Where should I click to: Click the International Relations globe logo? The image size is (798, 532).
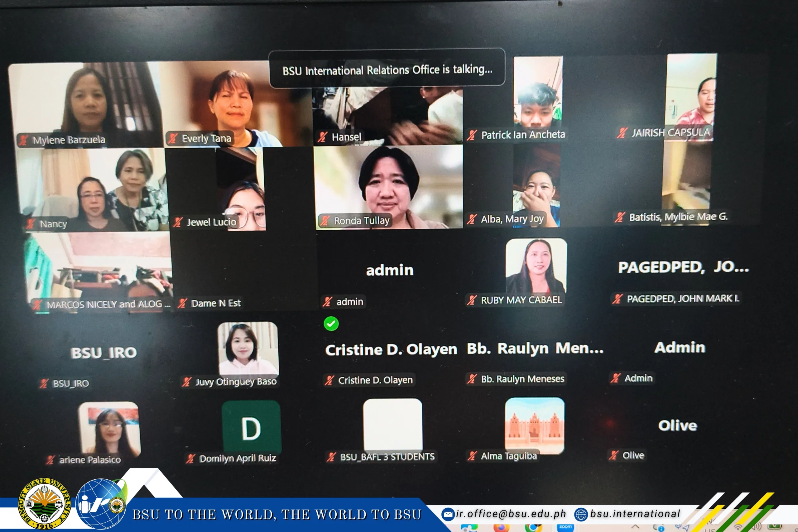click(101, 504)
